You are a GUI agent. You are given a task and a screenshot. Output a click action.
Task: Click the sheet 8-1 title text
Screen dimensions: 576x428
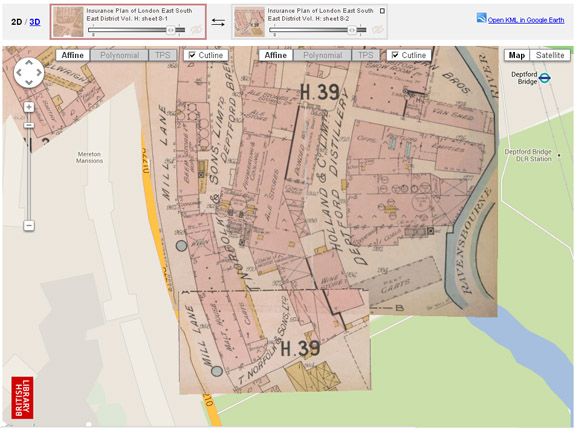pyautogui.click(x=139, y=15)
